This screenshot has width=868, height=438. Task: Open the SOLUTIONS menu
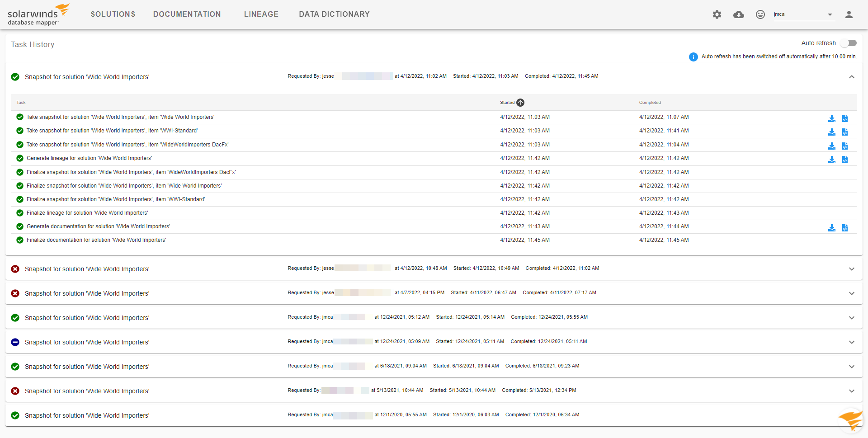click(113, 14)
